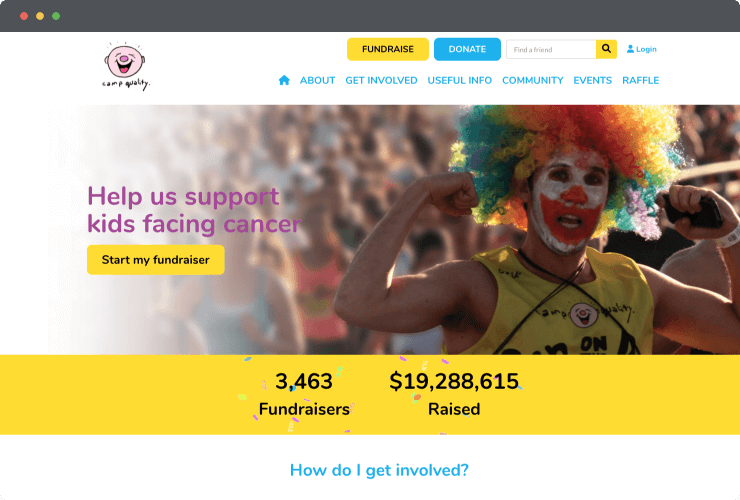The image size is (740, 500).
Task: Click the $19,288,615 Raised total
Action: [454, 395]
